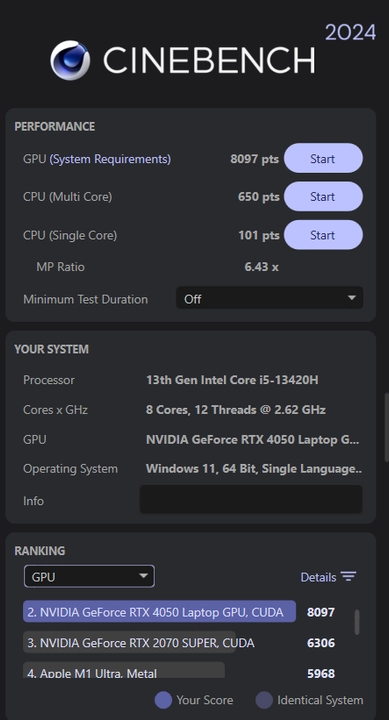Viewport: 389px width, 720px height.
Task: Click the Your Score legend circle
Action: coord(163,700)
